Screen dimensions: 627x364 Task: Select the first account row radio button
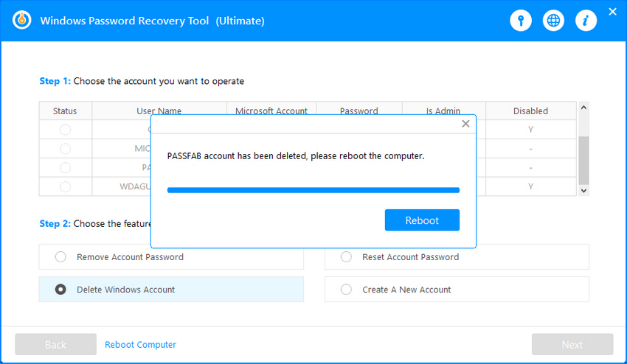tap(65, 130)
